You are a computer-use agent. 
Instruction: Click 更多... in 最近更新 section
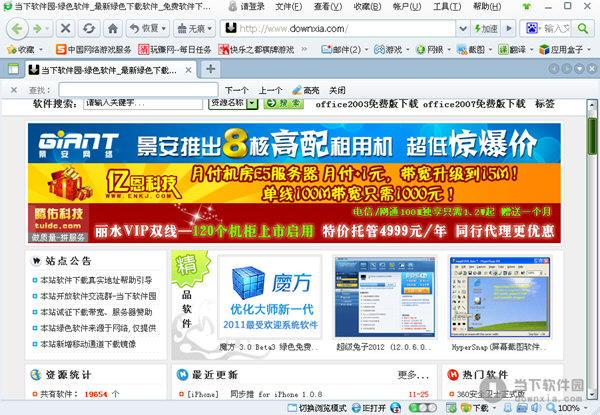[x=413, y=375]
